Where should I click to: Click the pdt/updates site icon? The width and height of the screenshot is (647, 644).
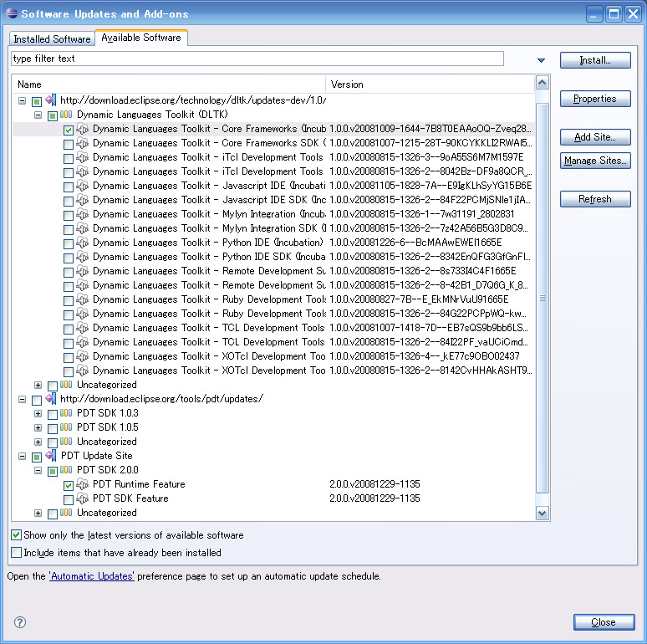(51, 399)
